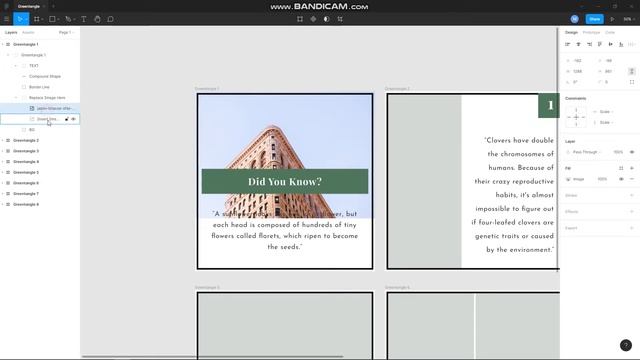The width and height of the screenshot is (640, 360).
Task: Select the BG layer
Action: (32, 130)
